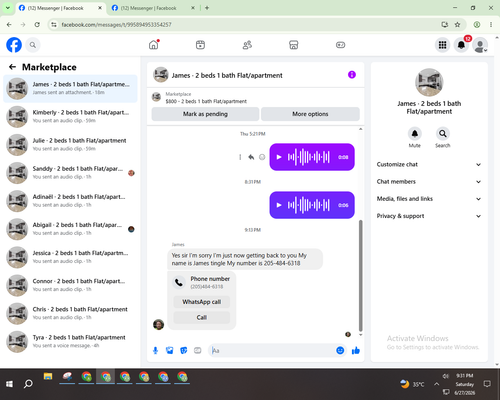Reply to the first audio message
500x400 pixels.
point(251,157)
